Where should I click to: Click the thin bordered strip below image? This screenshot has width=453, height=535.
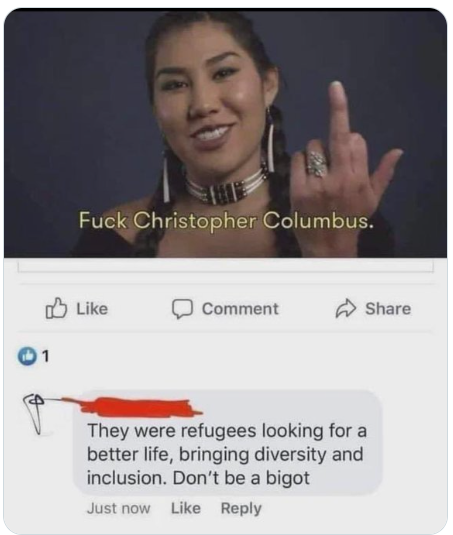pos(225,265)
